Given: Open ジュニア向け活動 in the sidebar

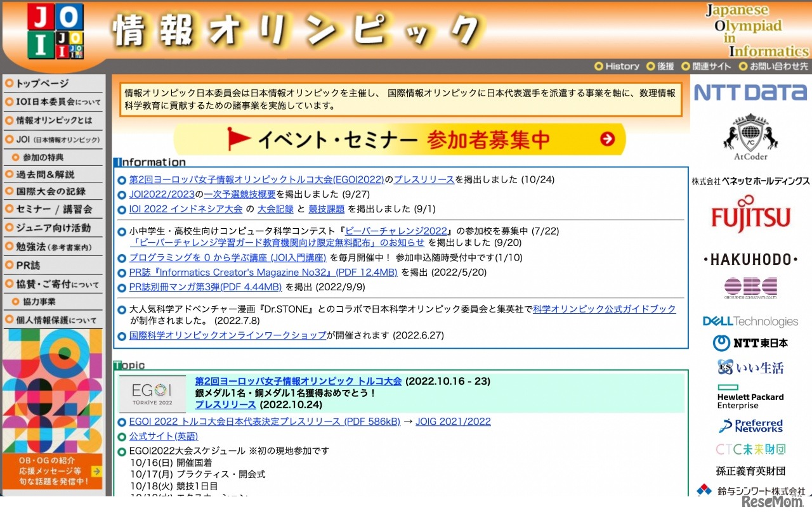Looking at the screenshot, I should point(53,228).
